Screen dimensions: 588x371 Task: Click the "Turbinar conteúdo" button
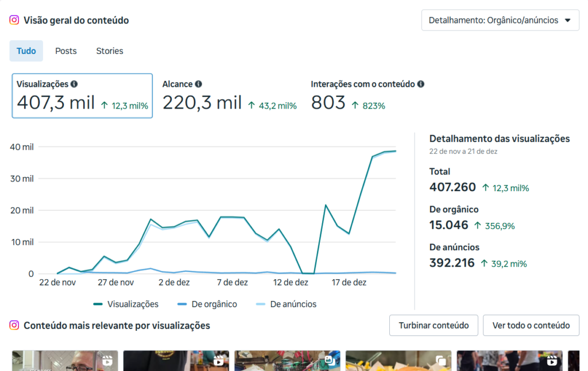tap(434, 325)
